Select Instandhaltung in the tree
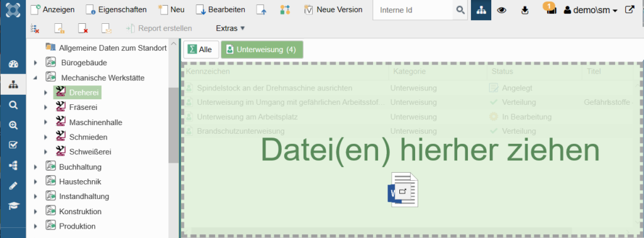This screenshot has height=238, width=644. pyautogui.click(x=84, y=197)
